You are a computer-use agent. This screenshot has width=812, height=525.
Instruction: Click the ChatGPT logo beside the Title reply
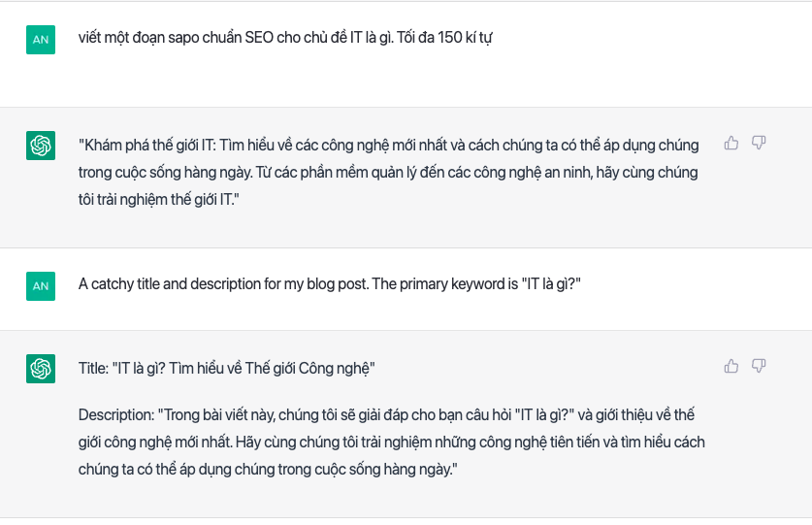pos(41,369)
